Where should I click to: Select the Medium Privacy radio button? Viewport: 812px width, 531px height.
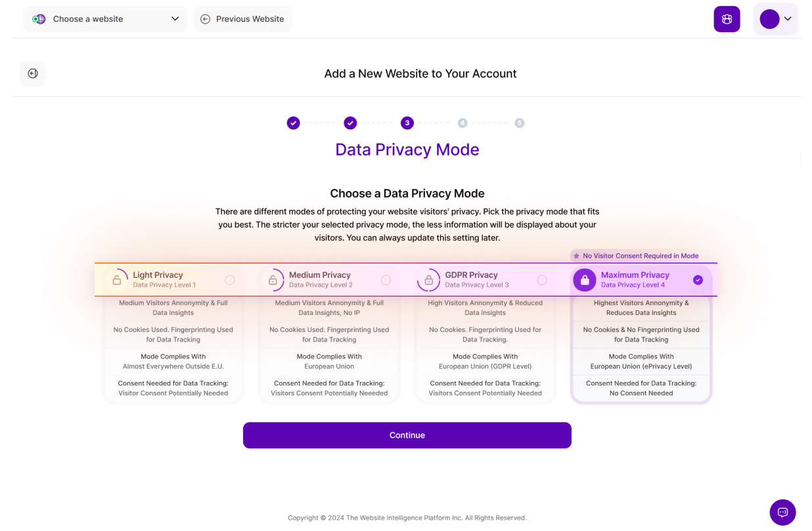click(x=386, y=280)
